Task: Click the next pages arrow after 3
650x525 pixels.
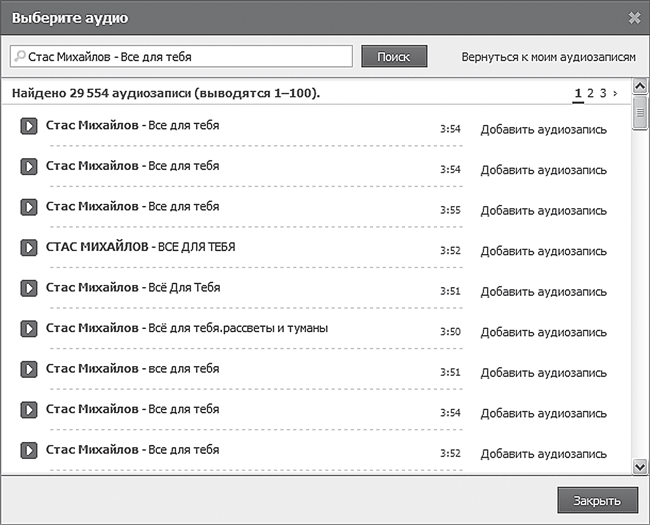Action: pos(615,94)
